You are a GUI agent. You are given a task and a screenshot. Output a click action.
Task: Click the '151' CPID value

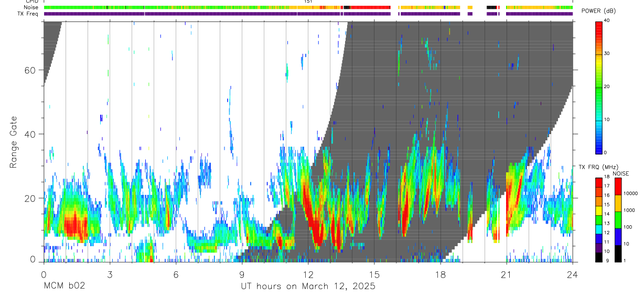[x=308, y=2]
